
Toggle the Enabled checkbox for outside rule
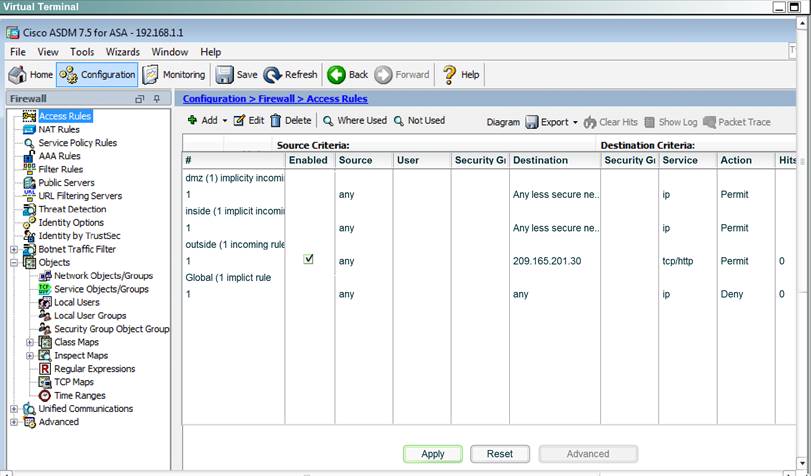point(308,259)
